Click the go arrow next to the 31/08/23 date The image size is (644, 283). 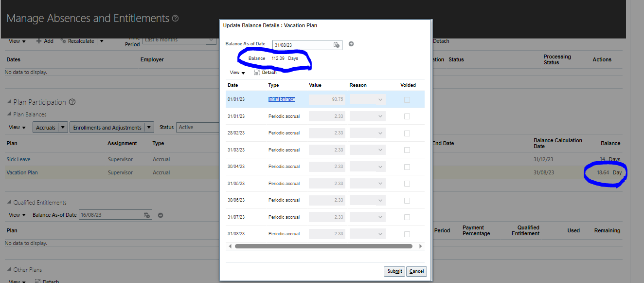click(350, 44)
